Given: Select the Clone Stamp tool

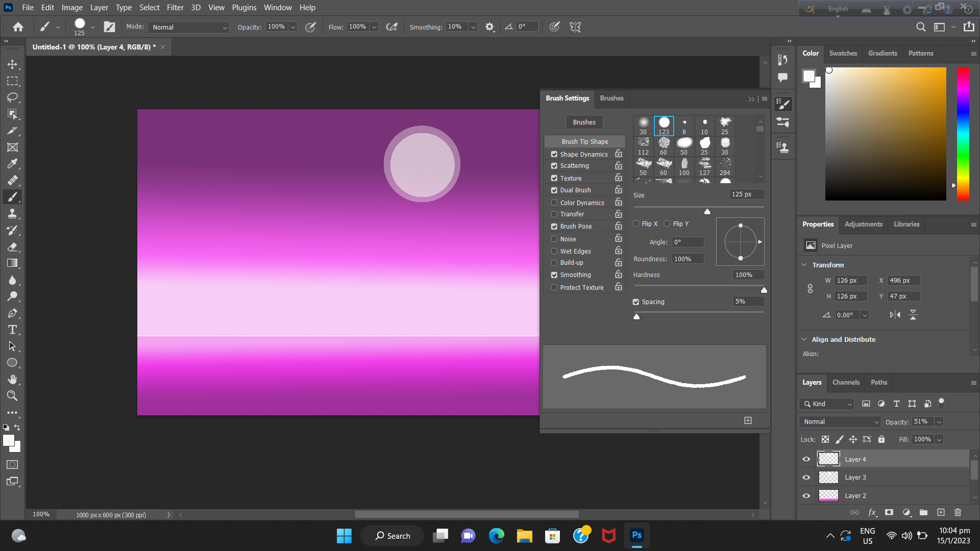Looking at the screenshot, I should click(x=13, y=213).
